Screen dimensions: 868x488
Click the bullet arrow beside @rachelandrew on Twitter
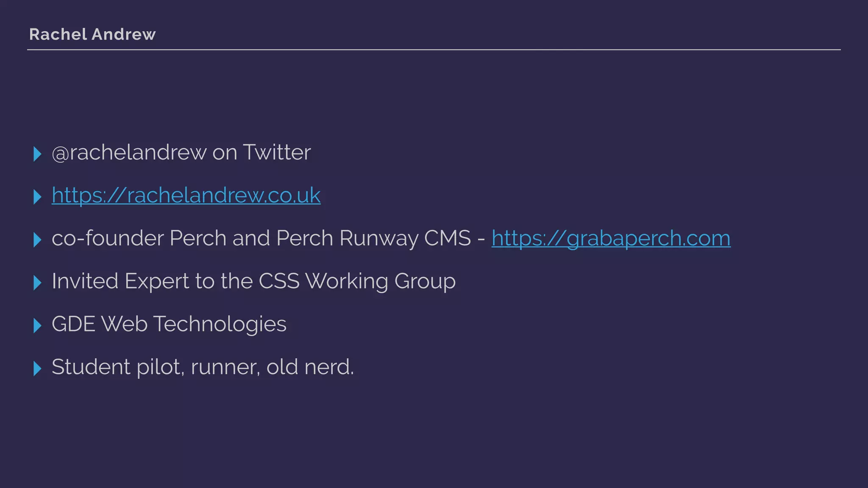[37, 154]
